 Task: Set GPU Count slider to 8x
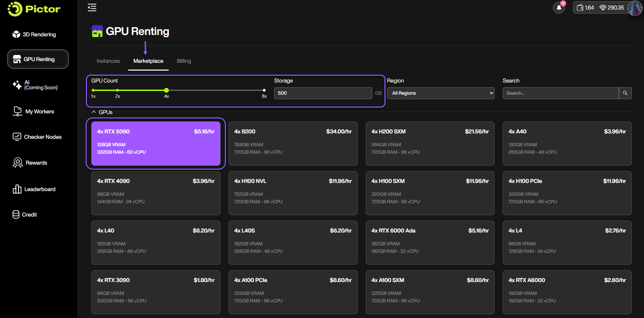pos(264,90)
